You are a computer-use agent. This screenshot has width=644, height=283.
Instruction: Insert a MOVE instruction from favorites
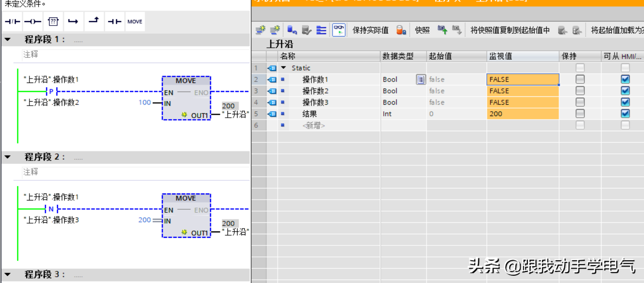(x=135, y=22)
